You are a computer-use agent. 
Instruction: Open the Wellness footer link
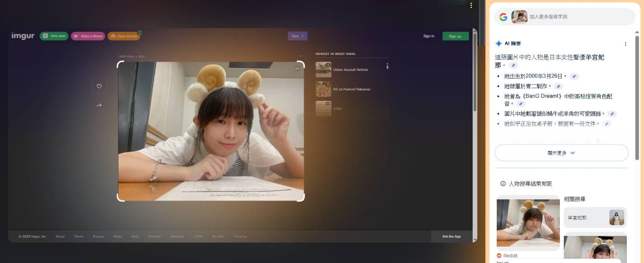point(177,236)
